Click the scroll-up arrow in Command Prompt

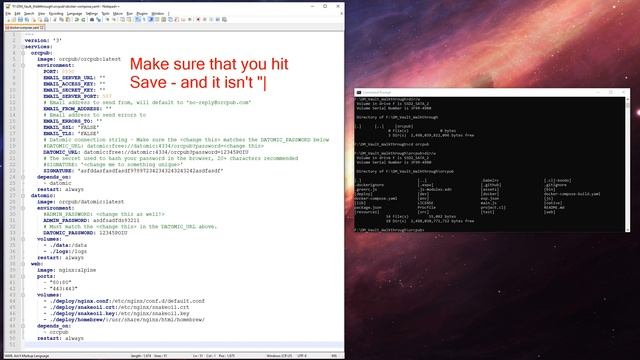[x=627, y=99]
